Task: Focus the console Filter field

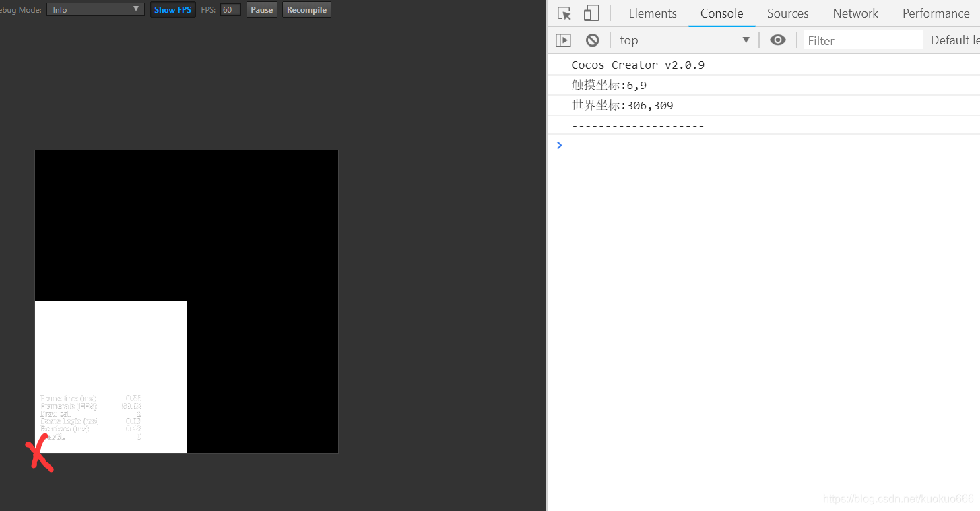Action: coord(863,40)
